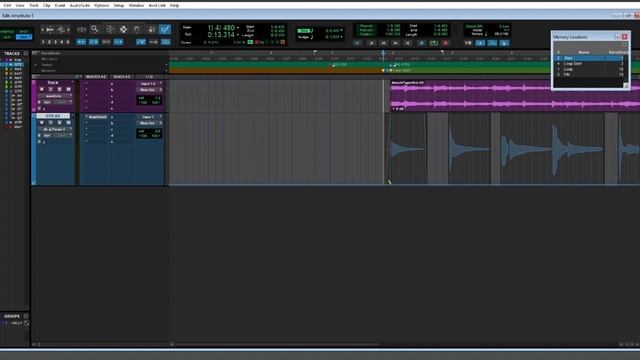This screenshot has width=640, height=360.
Task: Select the Zoomer tool
Action: point(95,29)
